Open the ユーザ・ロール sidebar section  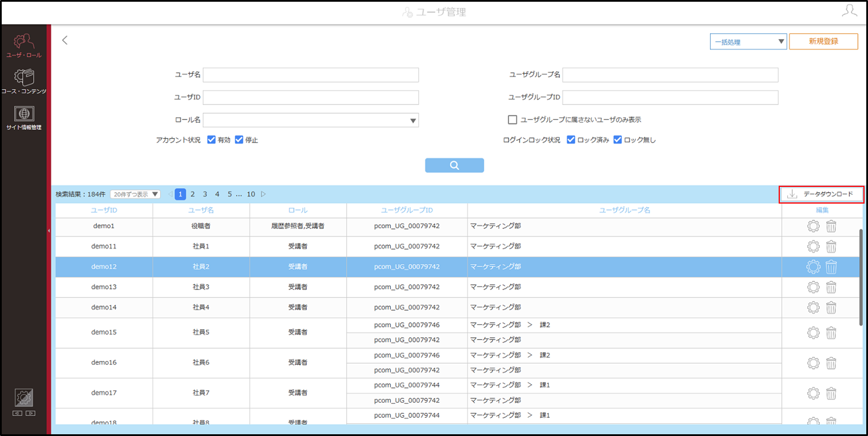tap(24, 46)
